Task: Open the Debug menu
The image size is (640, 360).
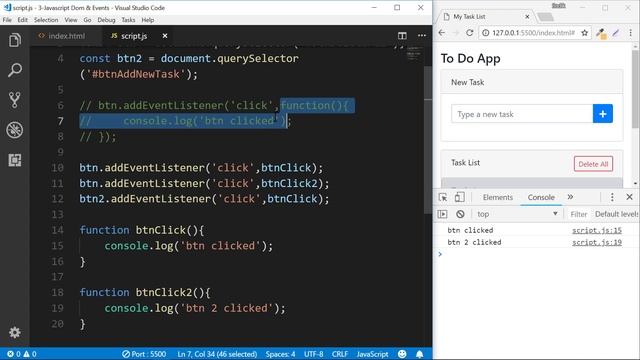Action: point(106,20)
